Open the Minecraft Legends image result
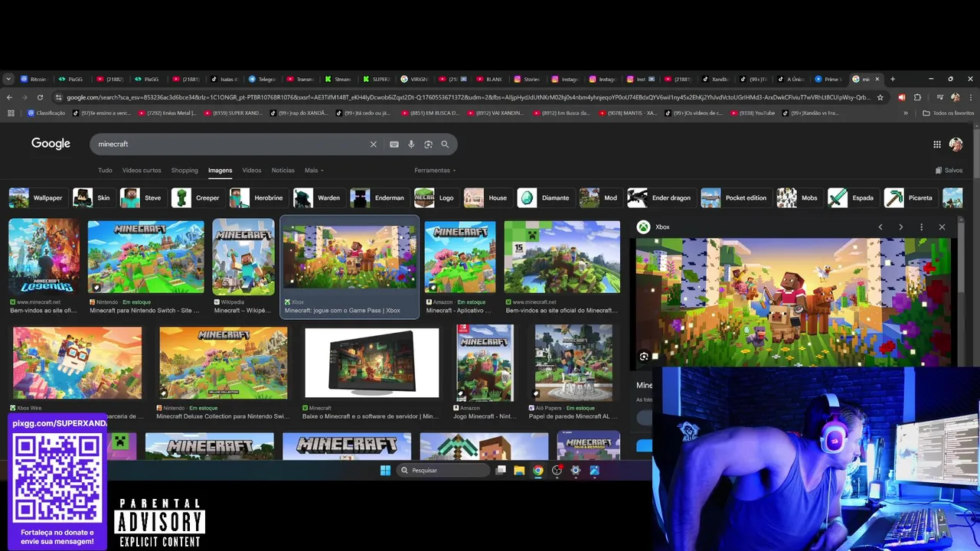This screenshot has width=980, height=551. tap(44, 257)
